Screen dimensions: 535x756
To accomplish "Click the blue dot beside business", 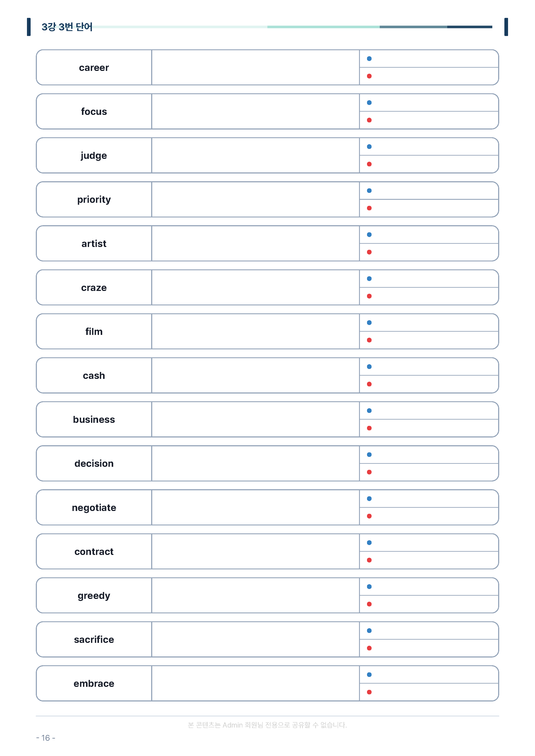I will [x=369, y=411].
